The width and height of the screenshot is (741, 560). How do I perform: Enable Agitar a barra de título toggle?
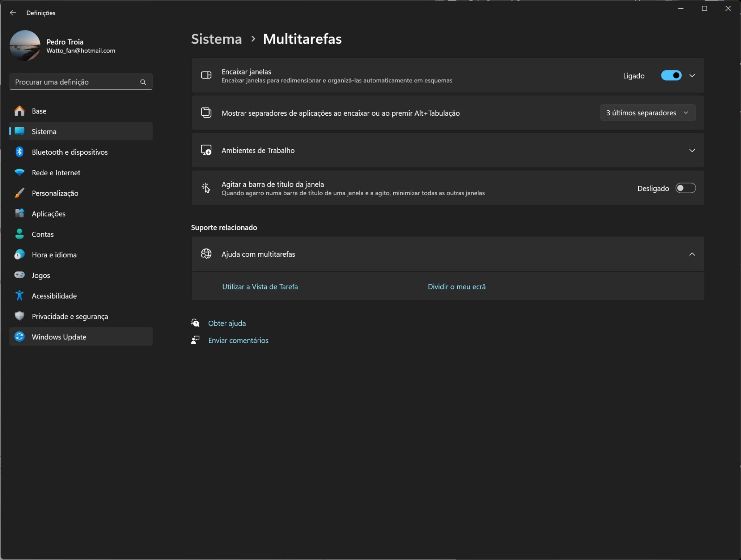[x=685, y=188]
